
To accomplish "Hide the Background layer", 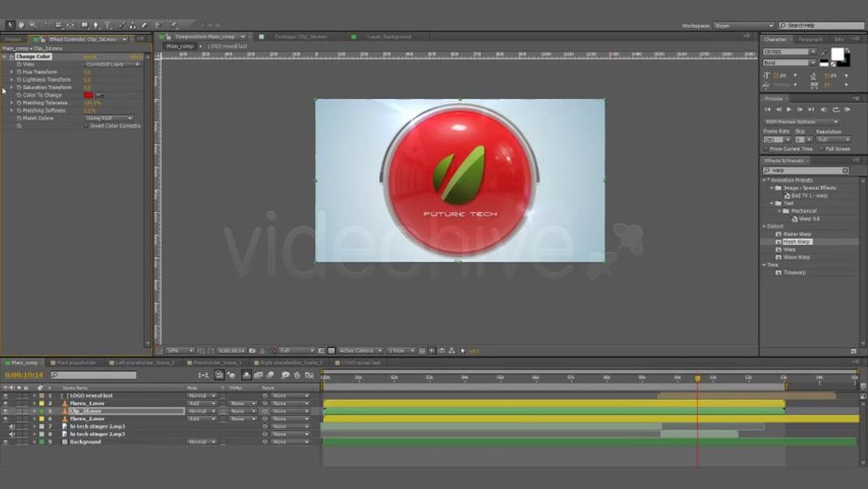I will [5, 441].
